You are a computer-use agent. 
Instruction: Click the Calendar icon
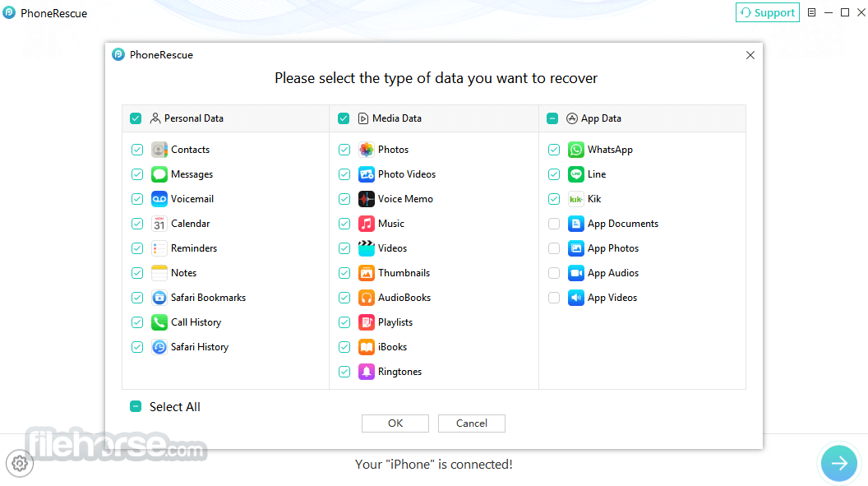[x=159, y=224]
